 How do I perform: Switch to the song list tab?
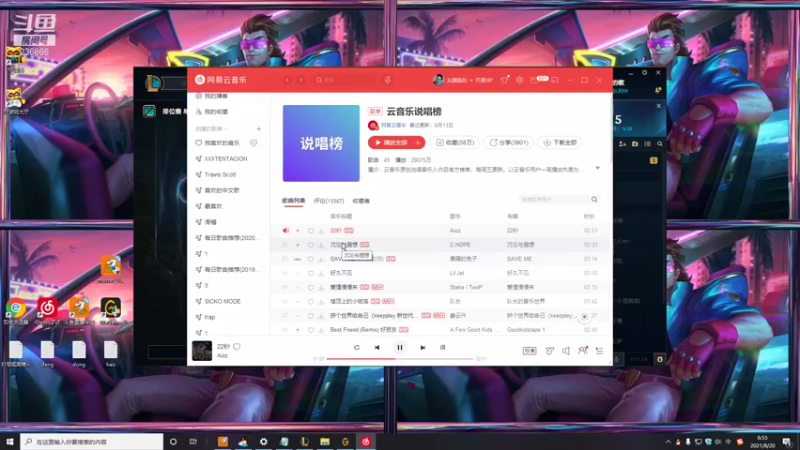[293, 201]
